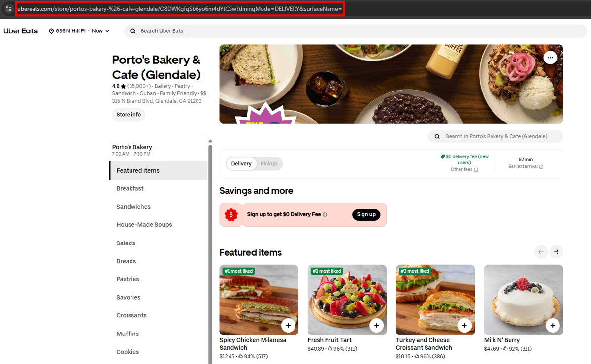Click the Search in Porto's Bakery & Cafe field
Viewport: 591px width, 364px height.
tap(495, 136)
